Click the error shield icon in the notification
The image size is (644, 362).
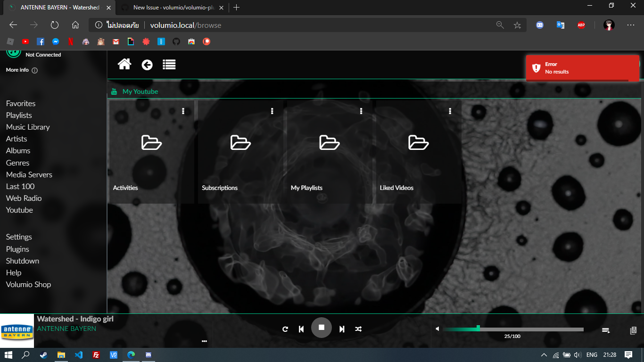pyautogui.click(x=536, y=68)
